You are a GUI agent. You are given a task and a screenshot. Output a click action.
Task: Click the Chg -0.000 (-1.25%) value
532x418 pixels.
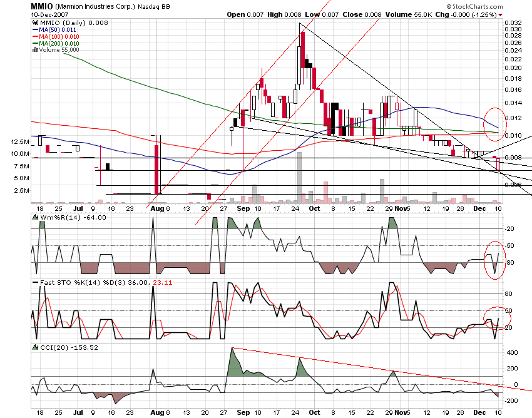point(466,14)
